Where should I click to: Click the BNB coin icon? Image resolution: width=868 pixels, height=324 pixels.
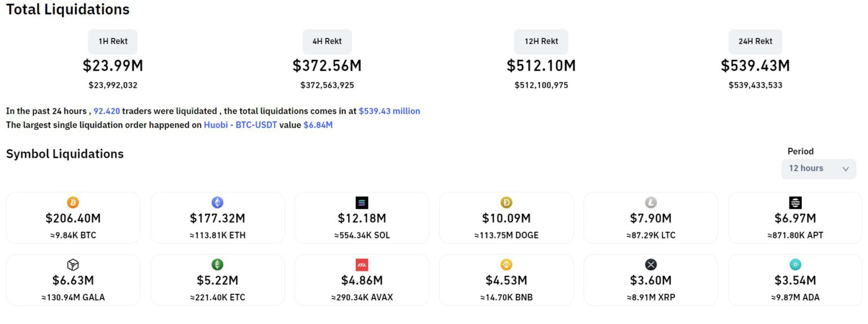[x=506, y=265]
